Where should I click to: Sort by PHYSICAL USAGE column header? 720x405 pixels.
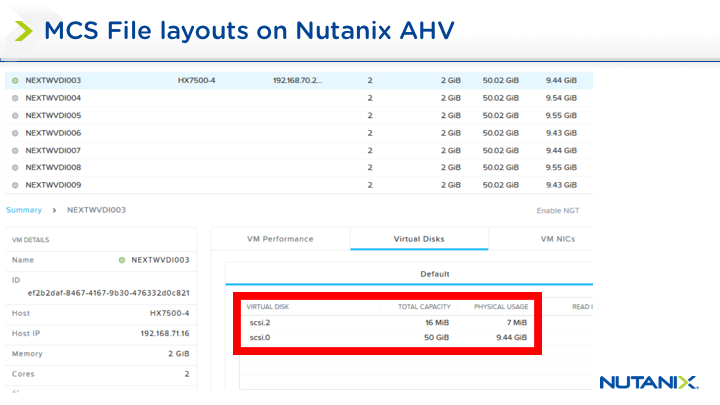(501, 307)
